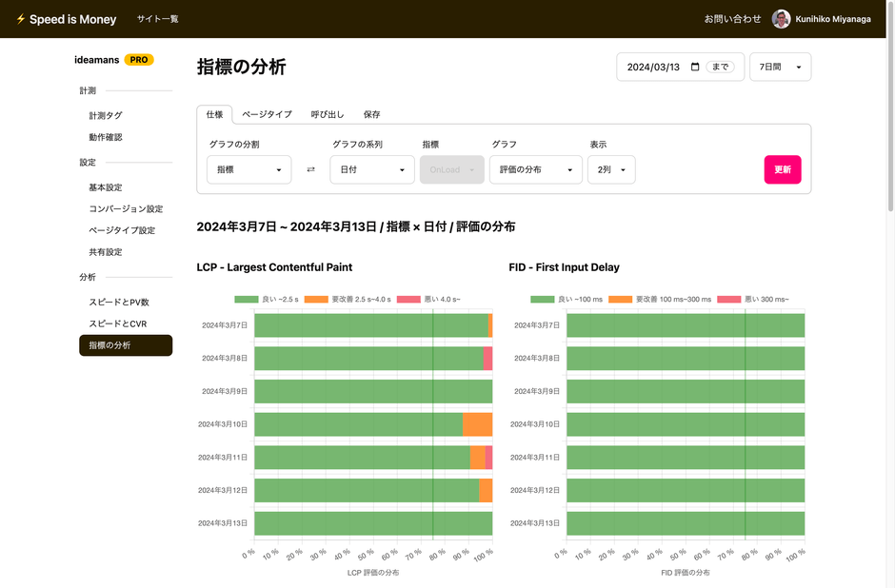Switch to the 保存 tab
The width and height of the screenshot is (895, 588).
pos(371,114)
